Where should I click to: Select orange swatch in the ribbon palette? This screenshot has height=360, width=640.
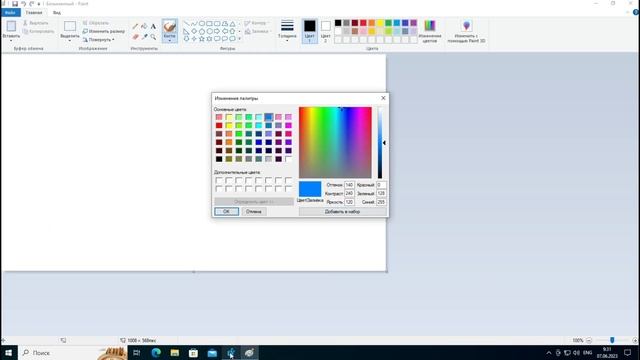pyautogui.click(x=371, y=23)
